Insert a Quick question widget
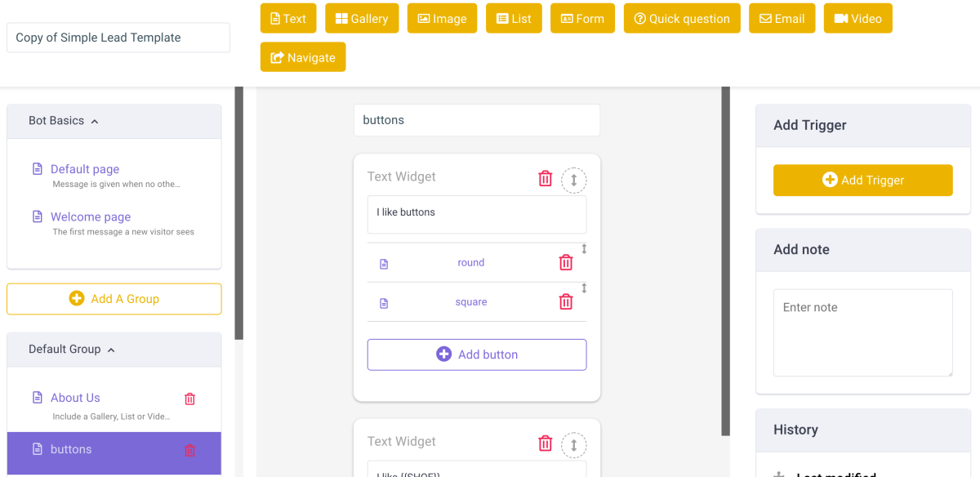This screenshot has width=980, height=477. (682, 19)
